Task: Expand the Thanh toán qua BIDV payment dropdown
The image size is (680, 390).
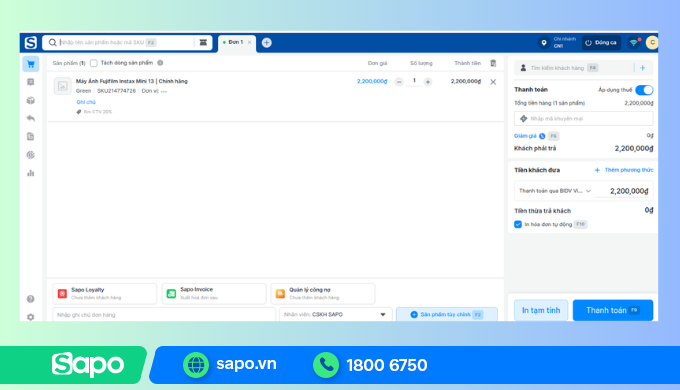Action: (x=555, y=191)
